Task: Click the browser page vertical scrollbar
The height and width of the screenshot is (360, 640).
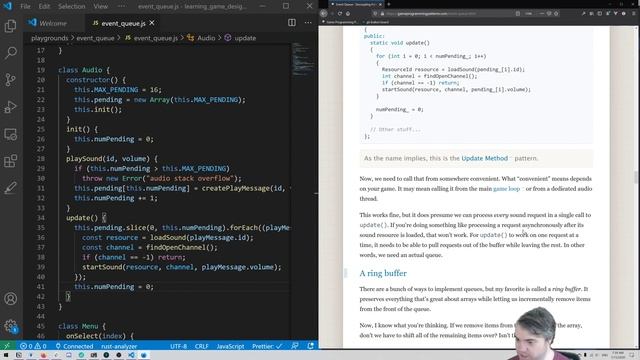Action: click(636, 178)
